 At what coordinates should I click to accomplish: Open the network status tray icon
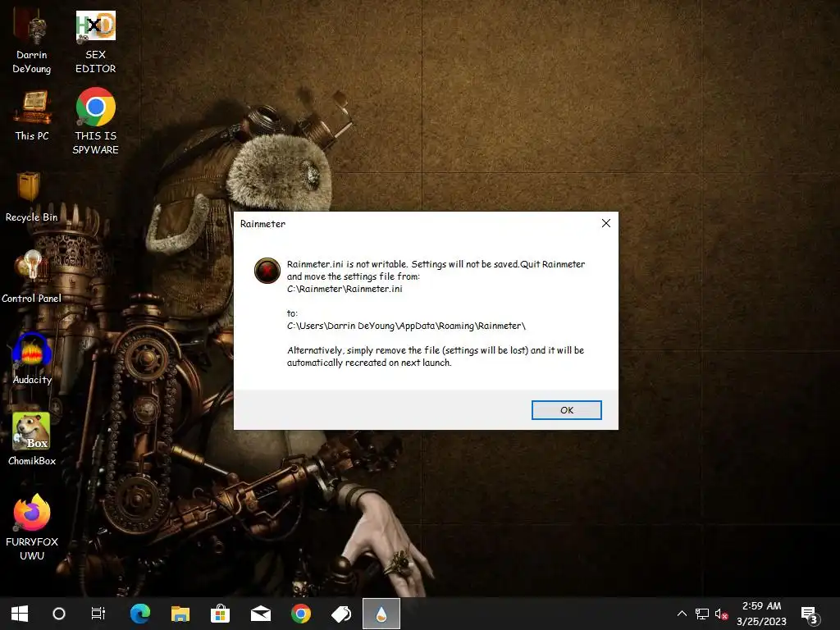coord(702,614)
